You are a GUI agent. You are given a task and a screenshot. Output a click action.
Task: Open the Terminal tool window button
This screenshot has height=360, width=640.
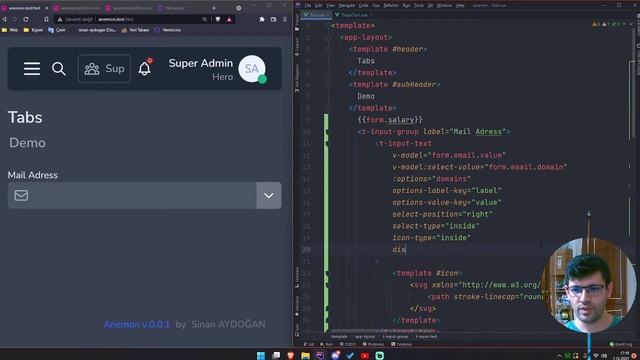click(x=402, y=344)
